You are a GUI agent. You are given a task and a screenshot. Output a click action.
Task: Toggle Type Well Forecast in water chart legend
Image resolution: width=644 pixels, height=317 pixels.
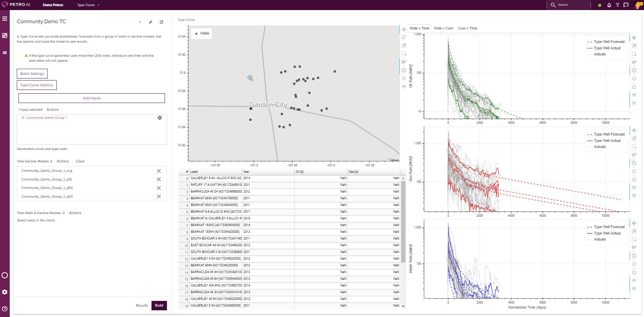pos(606,227)
